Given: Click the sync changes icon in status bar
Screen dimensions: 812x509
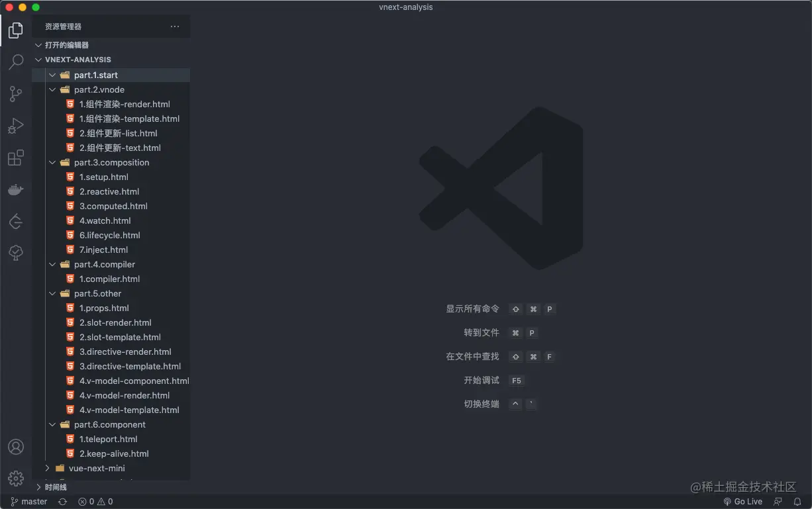Looking at the screenshot, I should click(62, 502).
